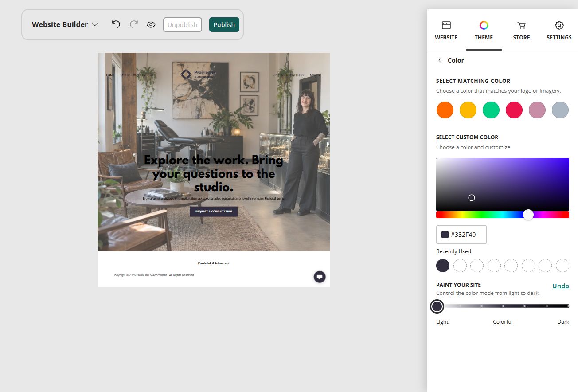
Task: Expand the More menu in the preview nav
Action: click(x=315, y=75)
